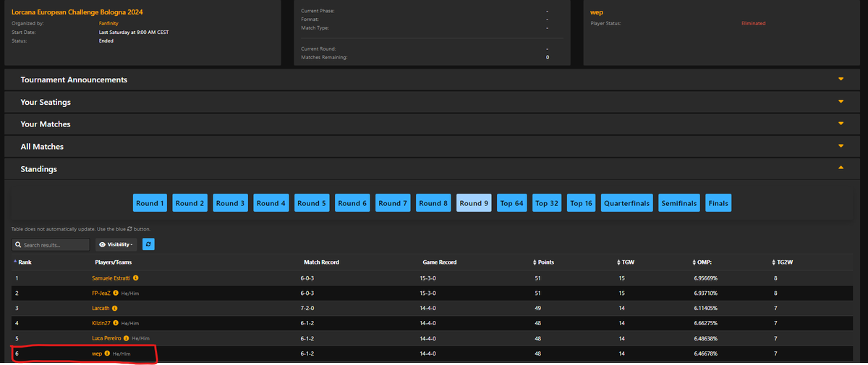
Task: Open the Visibility dropdown
Action: [116, 245]
